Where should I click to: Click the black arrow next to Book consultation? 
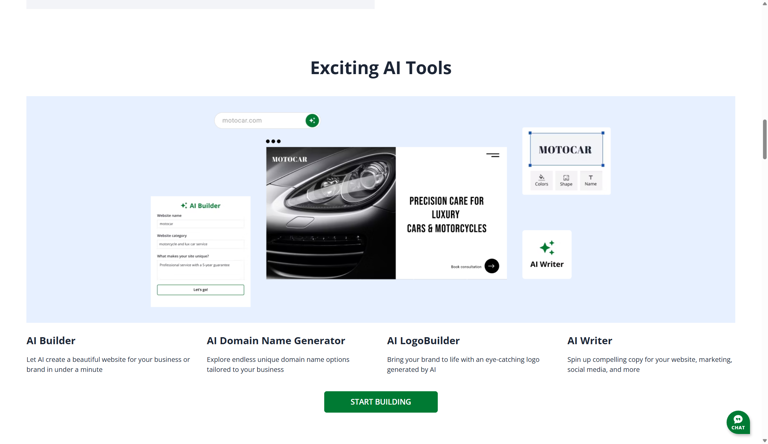pyautogui.click(x=492, y=266)
